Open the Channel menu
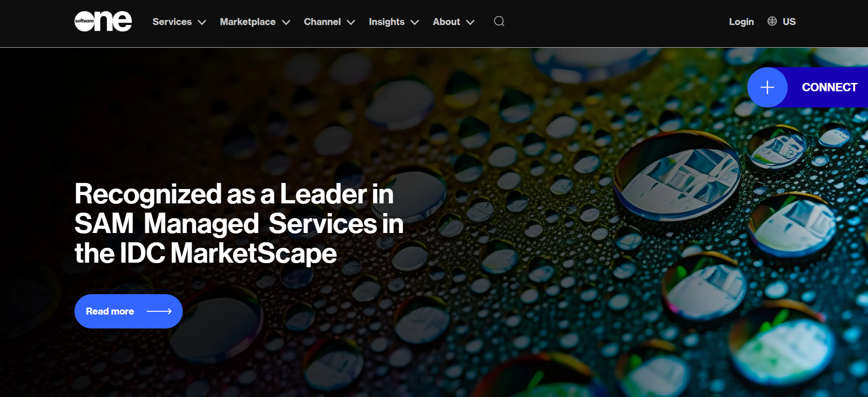Image resolution: width=868 pixels, height=397 pixels. pos(322,22)
